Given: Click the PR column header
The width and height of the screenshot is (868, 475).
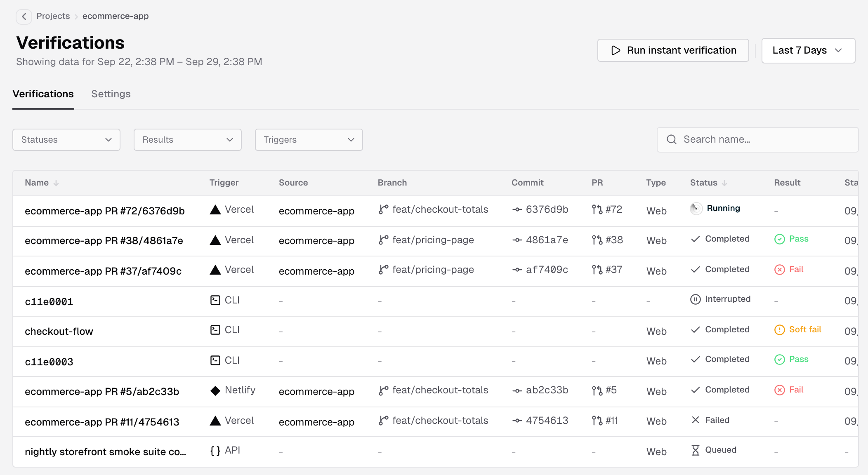Looking at the screenshot, I should point(597,183).
